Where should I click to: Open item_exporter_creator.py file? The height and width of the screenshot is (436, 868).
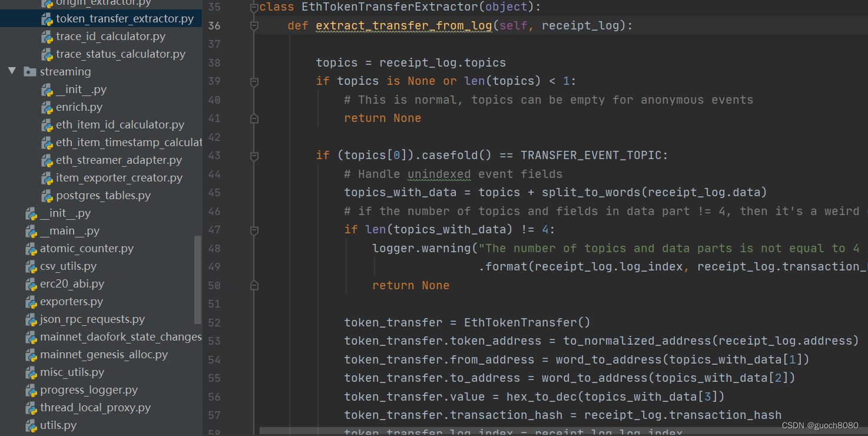pos(120,178)
